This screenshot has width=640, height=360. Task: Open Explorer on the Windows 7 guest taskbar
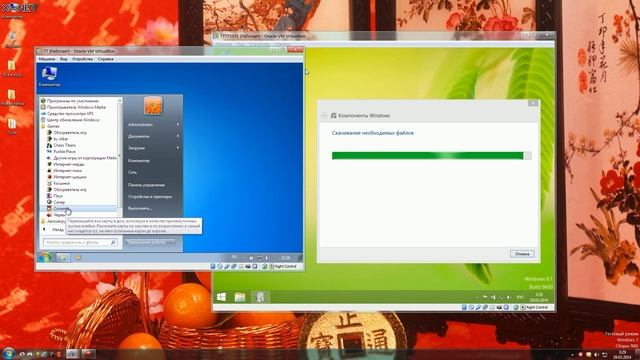tap(63, 258)
